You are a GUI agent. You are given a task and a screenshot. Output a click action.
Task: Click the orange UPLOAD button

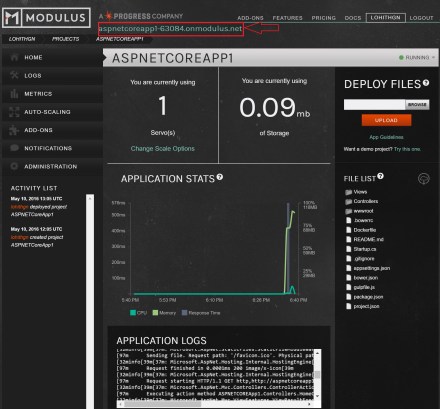(x=386, y=120)
